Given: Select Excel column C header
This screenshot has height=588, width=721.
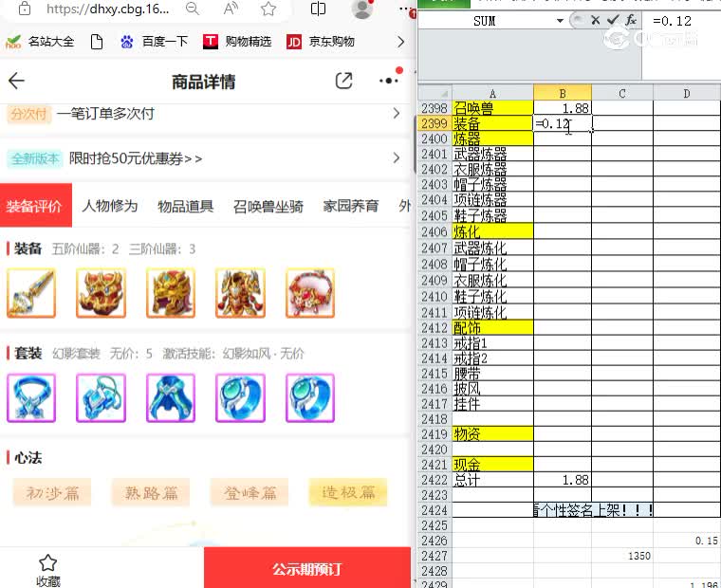Looking at the screenshot, I should 622,94.
